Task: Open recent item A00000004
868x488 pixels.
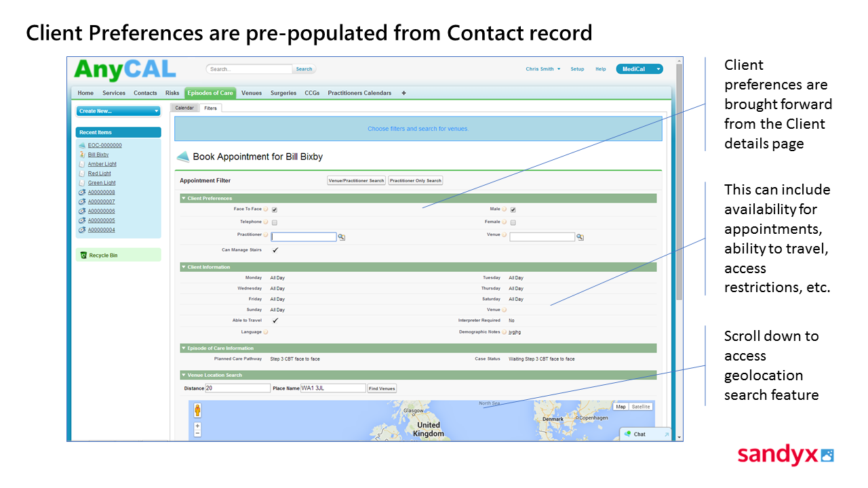Action: [x=102, y=230]
